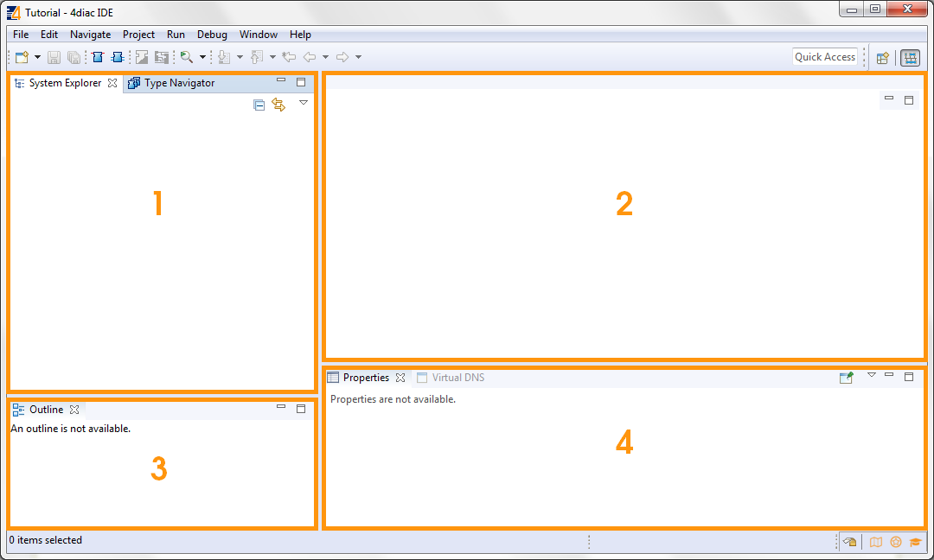Viewport: 934px width, 560px height.
Task: Collapse all items in System Explorer
Action: point(259,105)
